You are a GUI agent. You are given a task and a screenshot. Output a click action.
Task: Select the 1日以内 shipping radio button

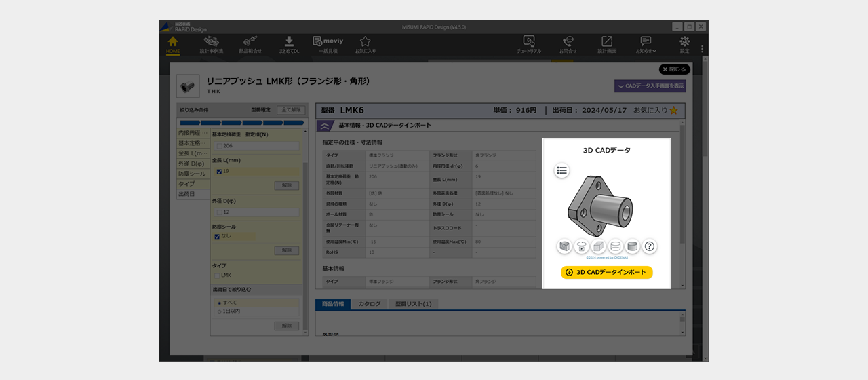[x=218, y=311]
